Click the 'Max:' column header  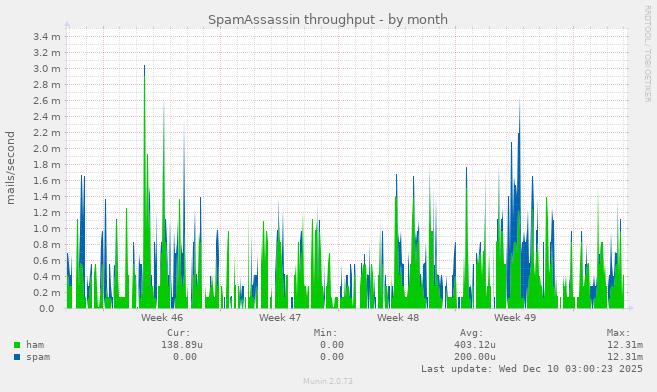click(618, 333)
